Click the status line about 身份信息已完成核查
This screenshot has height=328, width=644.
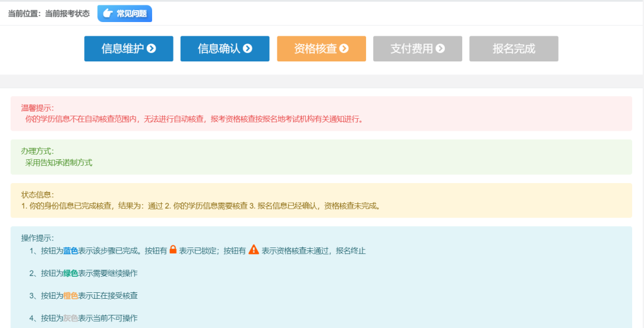coord(202,206)
